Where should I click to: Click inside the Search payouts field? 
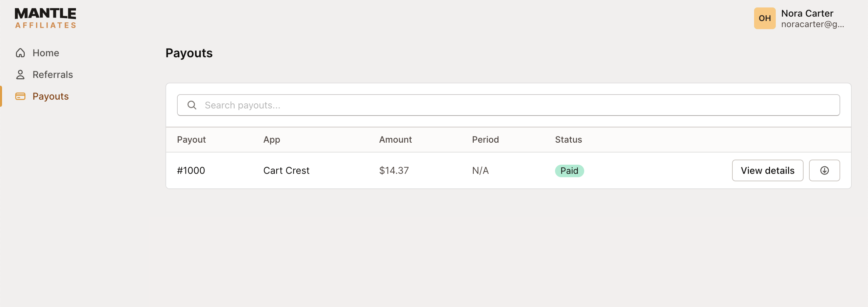pos(339,105)
